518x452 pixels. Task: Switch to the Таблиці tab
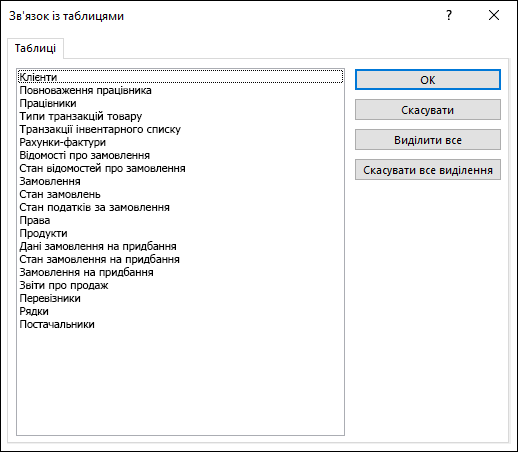pyautogui.click(x=35, y=48)
